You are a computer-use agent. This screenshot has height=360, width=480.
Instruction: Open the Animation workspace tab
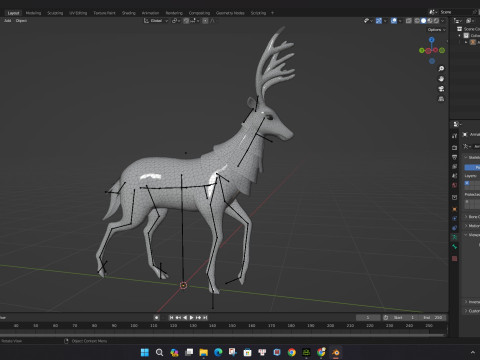(150, 13)
